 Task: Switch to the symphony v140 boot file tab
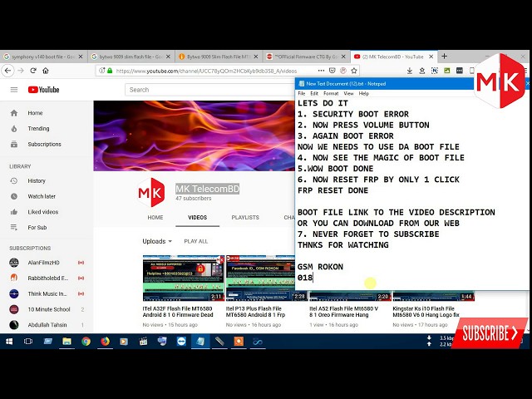pyautogui.click(x=43, y=57)
